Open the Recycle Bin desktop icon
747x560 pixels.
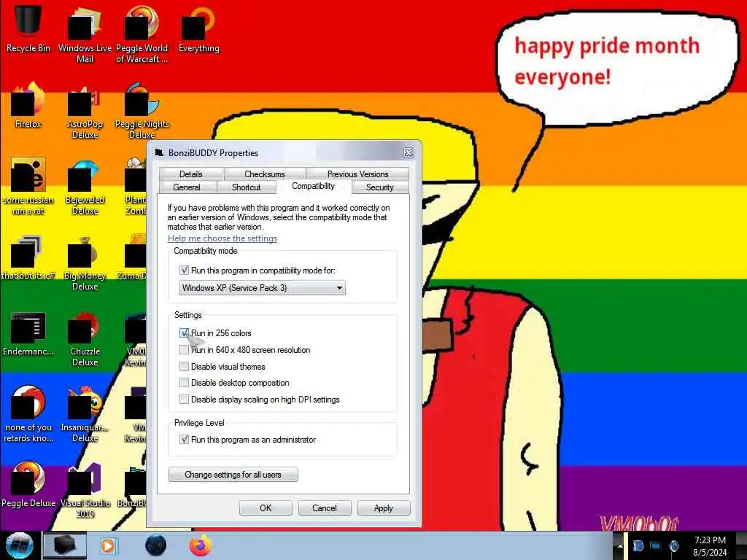click(28, 27)
